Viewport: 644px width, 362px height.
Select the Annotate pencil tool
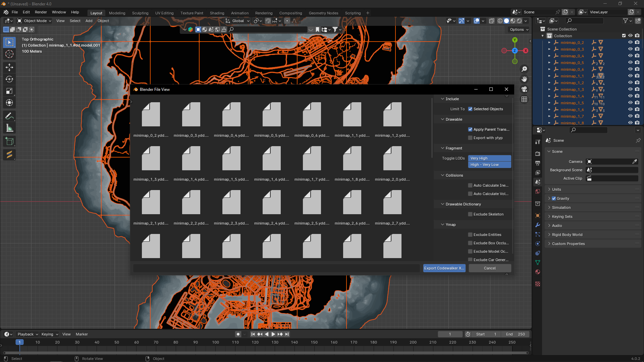click(x=9, y=116)
